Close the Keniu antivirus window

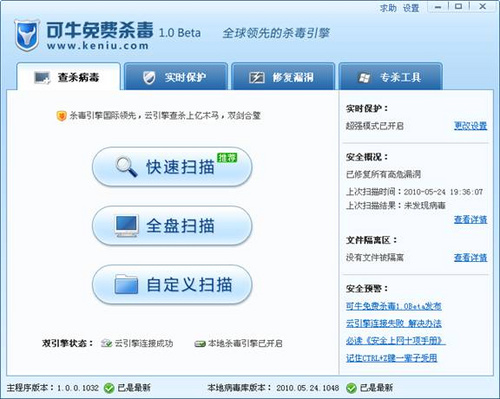483,6
